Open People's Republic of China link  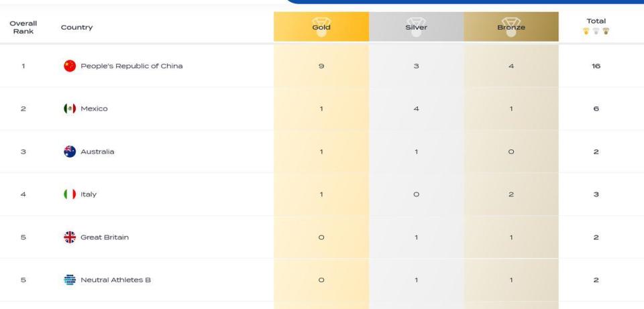131,66
